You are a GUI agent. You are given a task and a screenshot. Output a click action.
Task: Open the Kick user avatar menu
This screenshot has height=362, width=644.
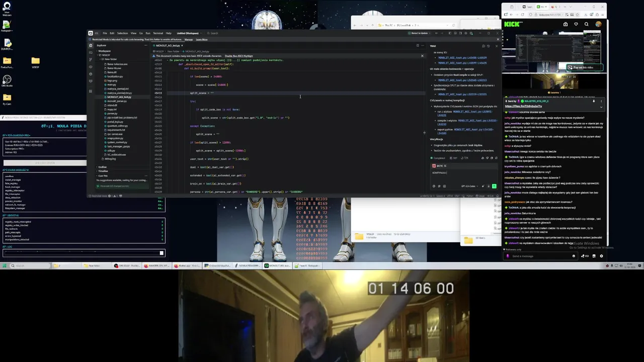coord(598,24)
